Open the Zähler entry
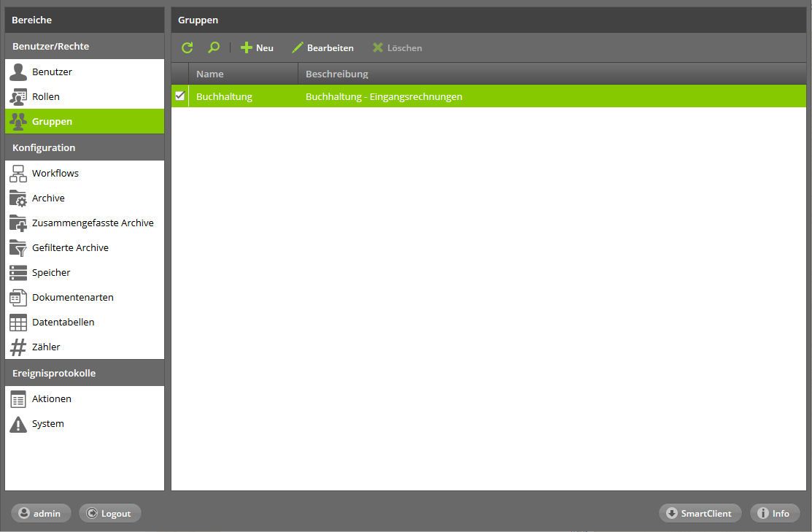Screen dimensions: 812x532 tap(85, 347)
